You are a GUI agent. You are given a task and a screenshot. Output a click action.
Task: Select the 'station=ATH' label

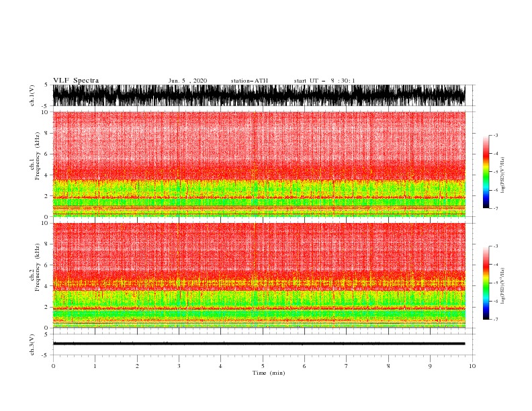click(249, 81)
